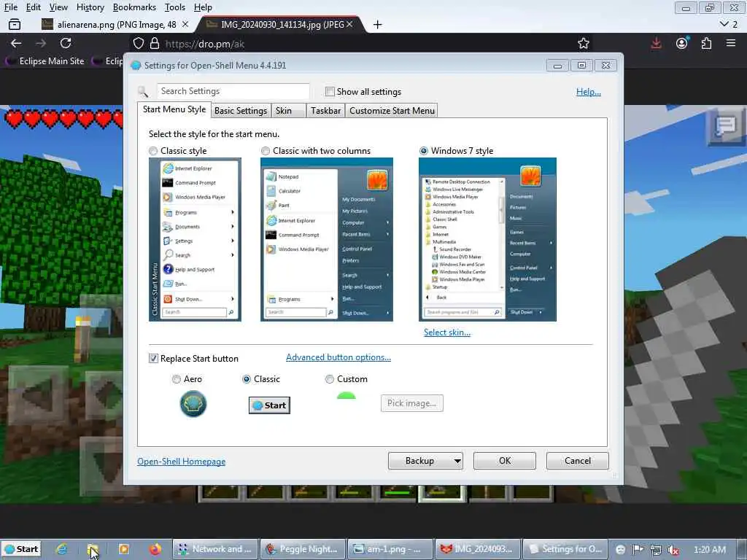Click the Firefox View icon

click(15, 24)
